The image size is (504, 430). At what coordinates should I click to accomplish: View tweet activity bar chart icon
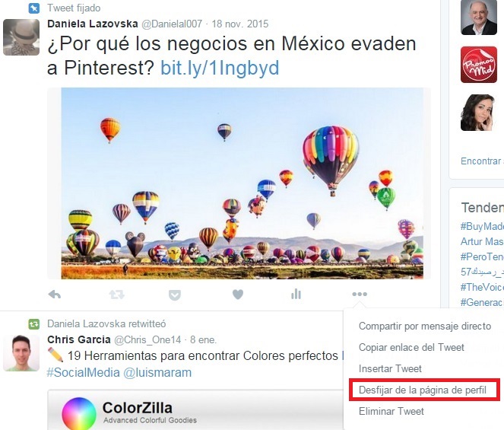(296, 294)
